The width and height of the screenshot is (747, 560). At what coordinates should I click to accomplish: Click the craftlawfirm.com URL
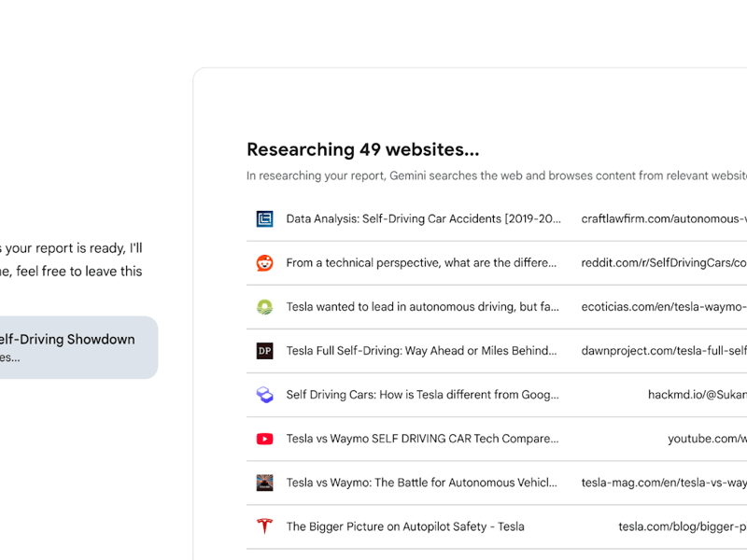[x=664, y=219]
